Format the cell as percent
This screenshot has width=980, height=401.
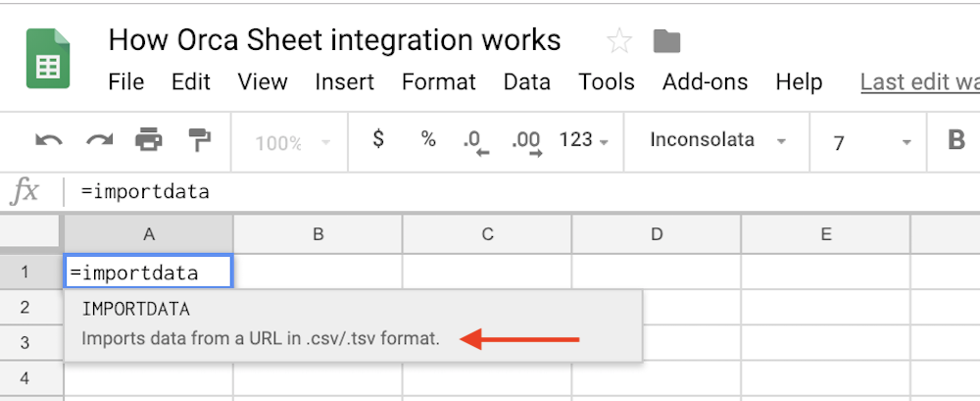428,140
